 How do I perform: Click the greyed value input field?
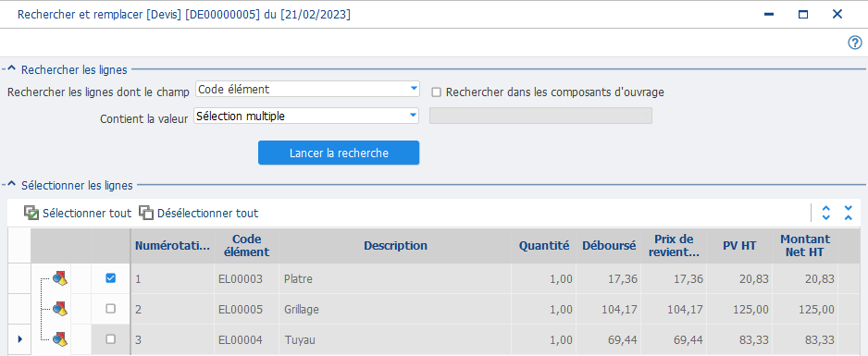coord(540,116)
